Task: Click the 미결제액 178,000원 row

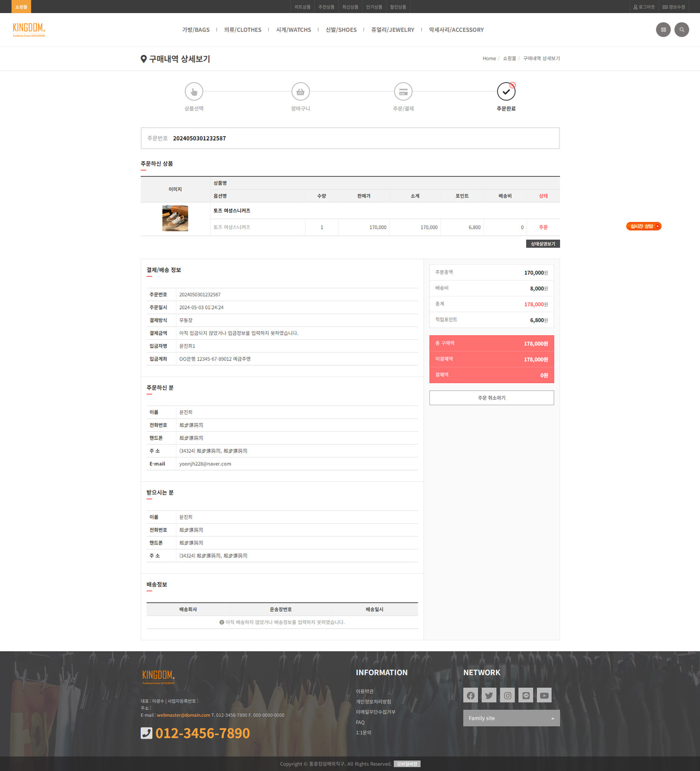Action: coord(491,359)
